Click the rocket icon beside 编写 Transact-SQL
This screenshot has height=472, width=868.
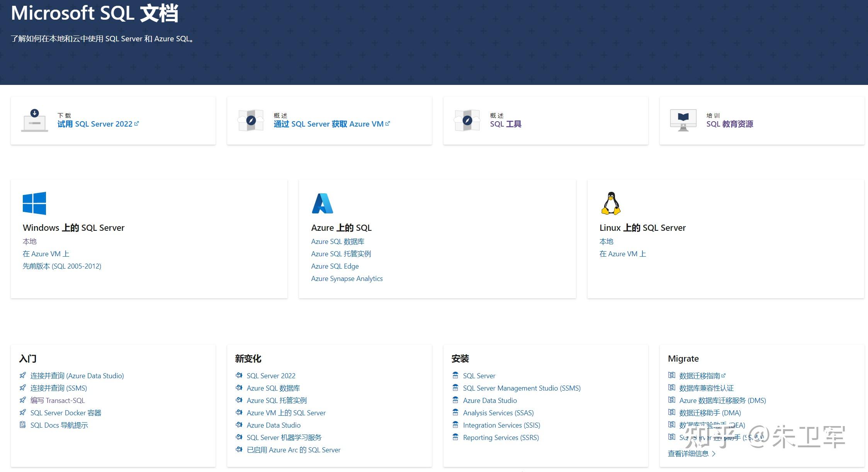tap(23, 400)
